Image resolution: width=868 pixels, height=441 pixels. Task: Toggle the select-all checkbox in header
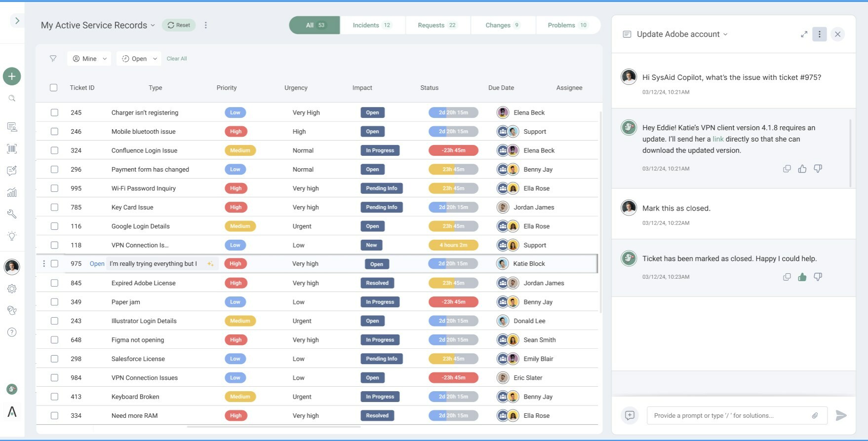[53, 88]
